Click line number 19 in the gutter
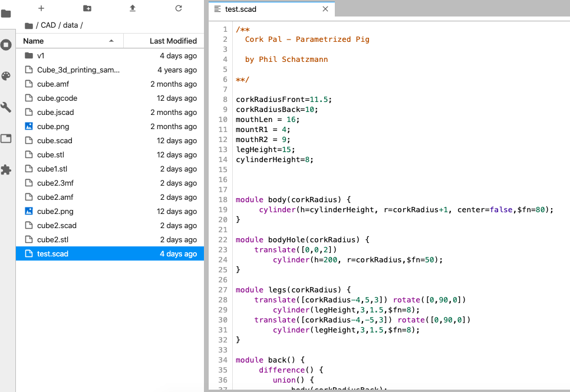 (223, 210)
